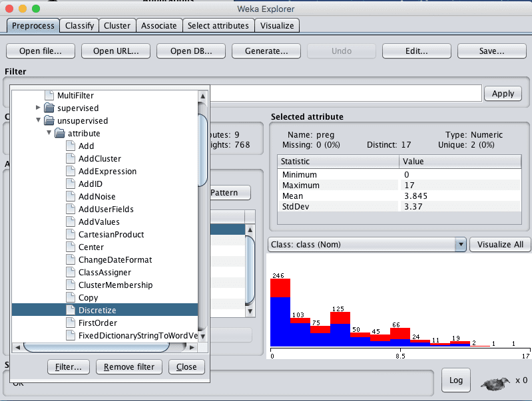The height and width of the screenshot is (401, 532).
Task: Click the ChangeDateFormat file icon
Action: click(71, 259)
